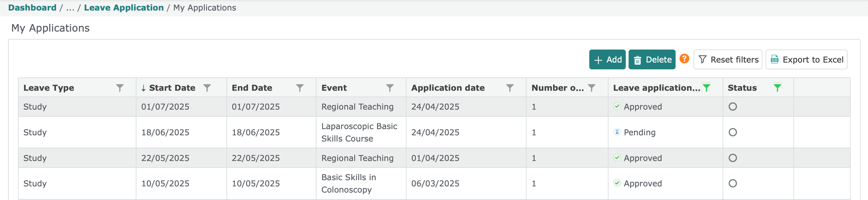
Task: Click the orange help question mark icon
Action: click(684, 59)
